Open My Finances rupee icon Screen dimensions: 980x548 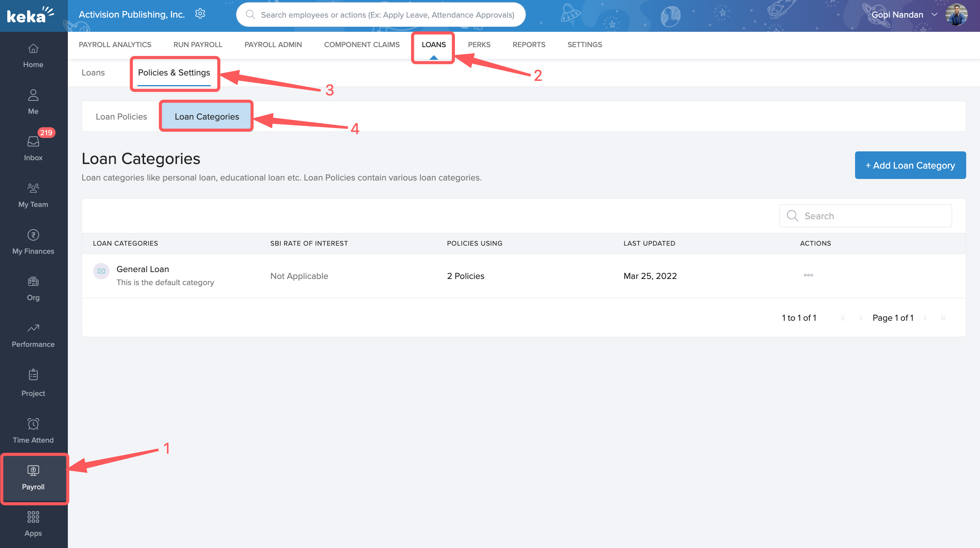click(x=33, y=241)
